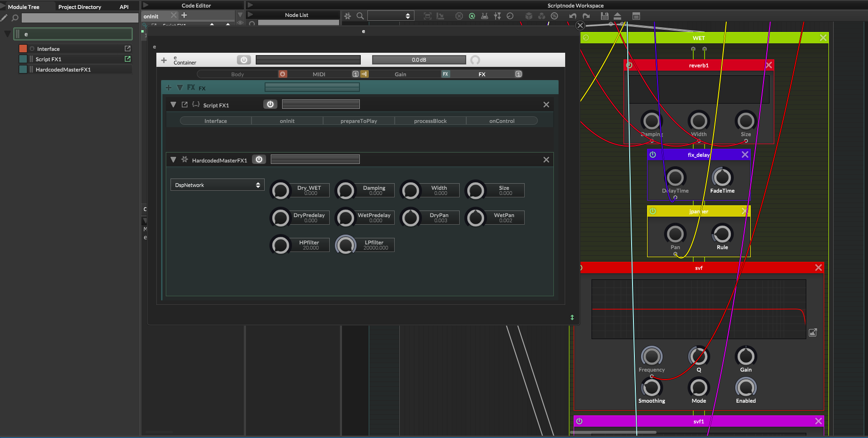868x438 pixels.
Task: Redo action in Scriptnode toolbar
Action: coord(586,16)
